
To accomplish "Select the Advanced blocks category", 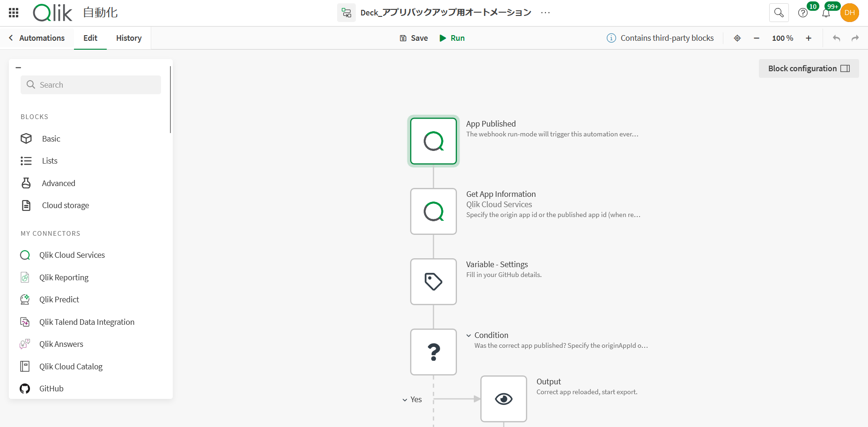I will coord(59,183).
